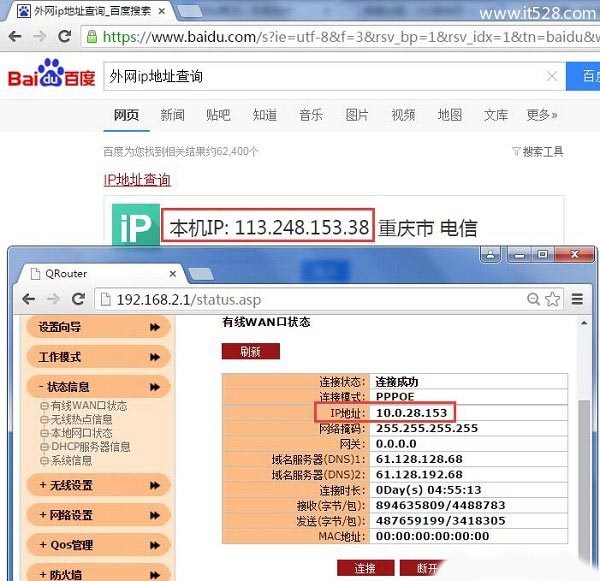Select the 网页 search tab

point(126,115)
